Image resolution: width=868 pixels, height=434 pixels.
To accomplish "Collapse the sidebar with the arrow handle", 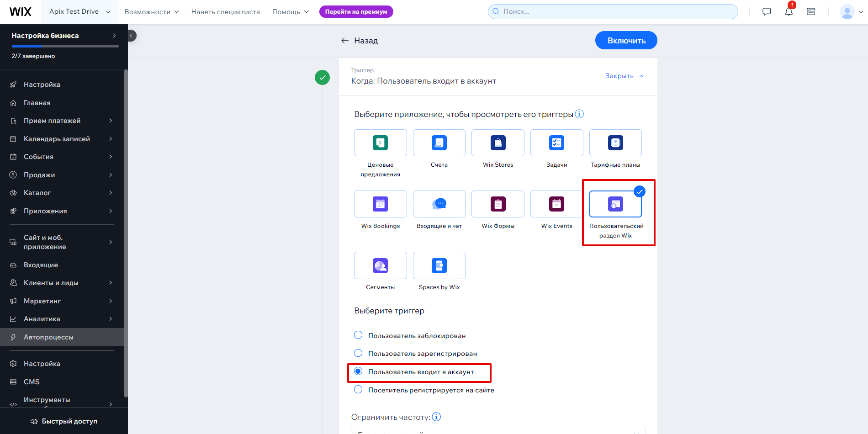I will point(131,36).
